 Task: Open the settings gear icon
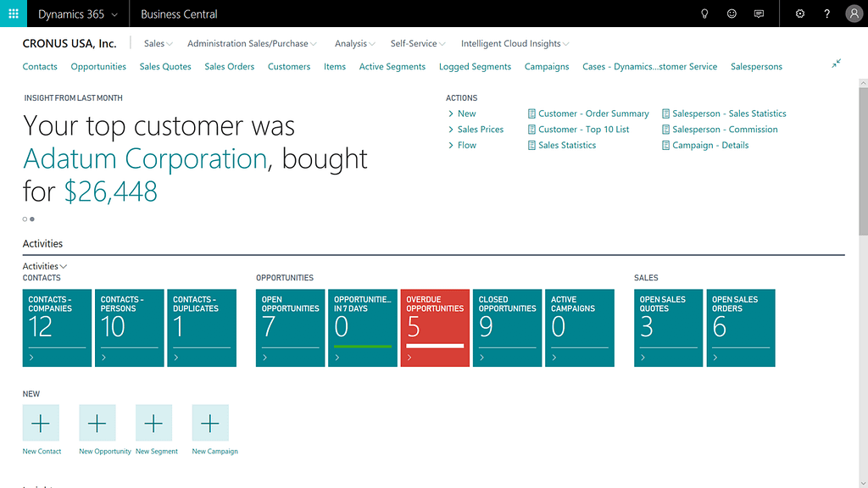click(800, 14)
